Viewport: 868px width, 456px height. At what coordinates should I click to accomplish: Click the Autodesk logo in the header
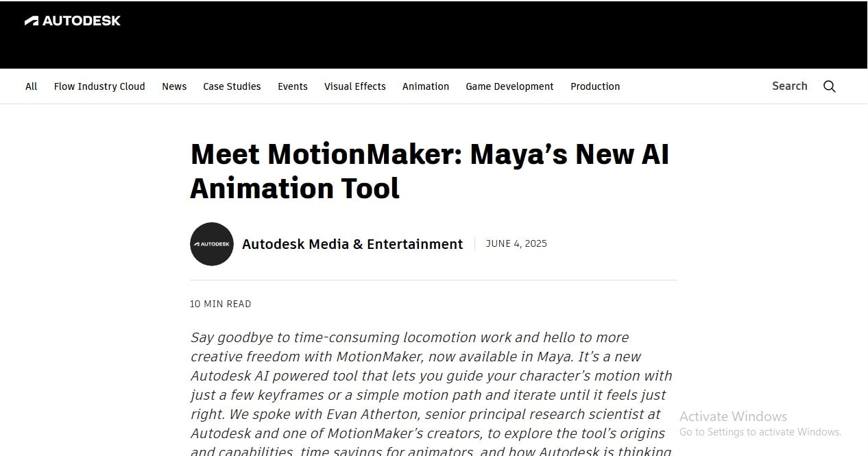[72, 20]
